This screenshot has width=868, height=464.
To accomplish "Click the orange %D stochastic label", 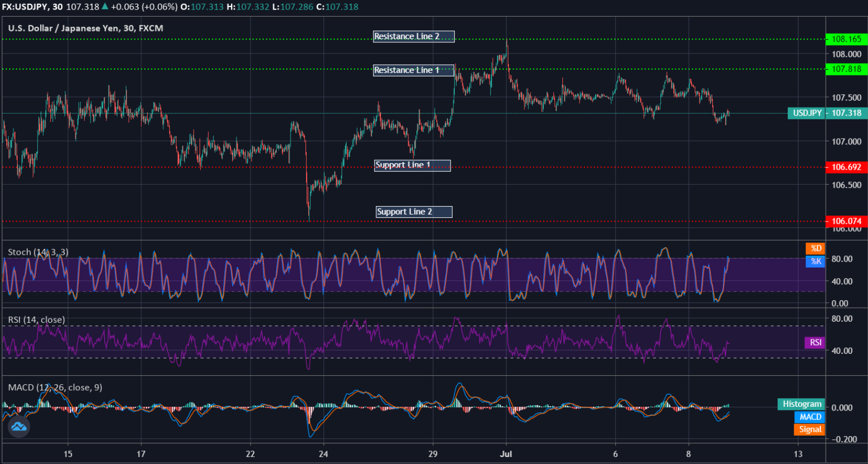I will (x=816, y=248).
